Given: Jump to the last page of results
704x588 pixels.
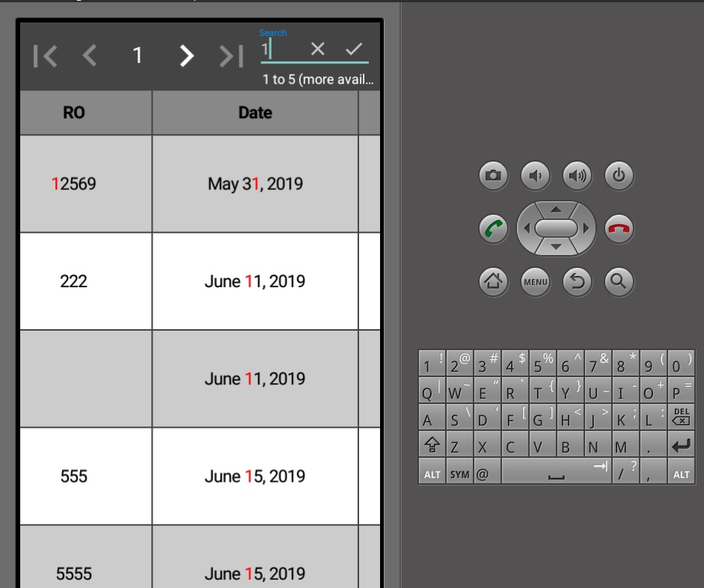Looking at the screenshot, I should [231, 56].
